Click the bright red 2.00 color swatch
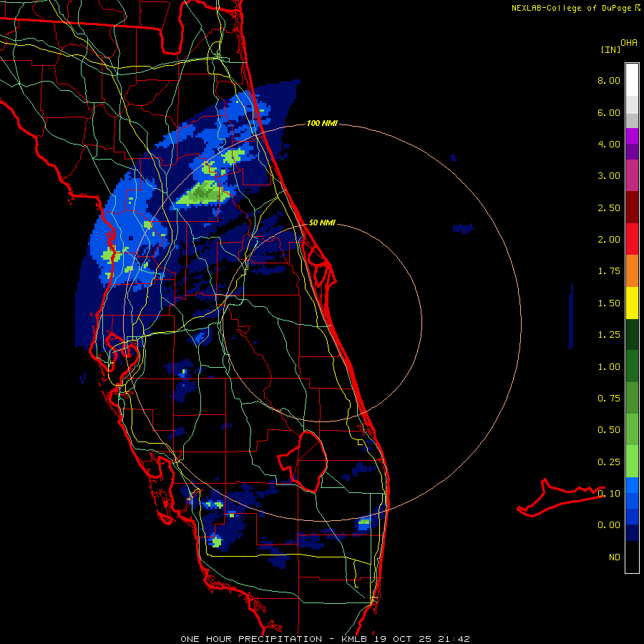Viewport: 644px width, 644px height. tap(632, 239)
